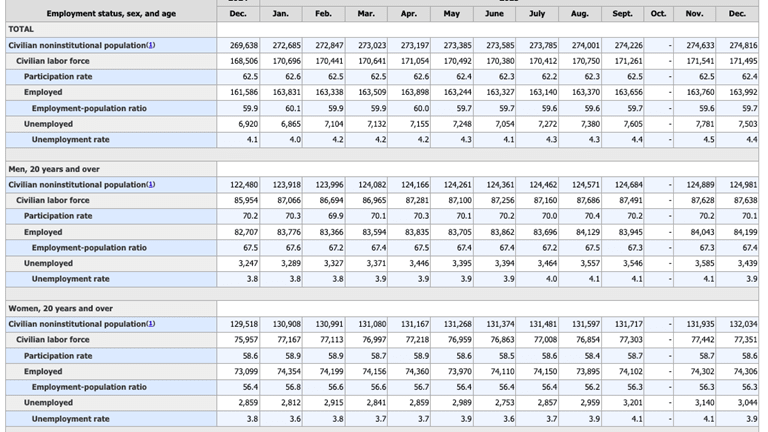Click the cell with value 129,518
Screen dimensions: 768x432
pyautogui.click(x=238, y=324)
